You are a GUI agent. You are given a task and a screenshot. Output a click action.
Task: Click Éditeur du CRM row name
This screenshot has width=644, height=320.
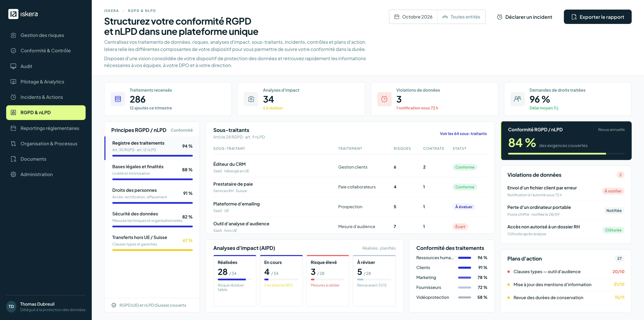pos(229,164)
